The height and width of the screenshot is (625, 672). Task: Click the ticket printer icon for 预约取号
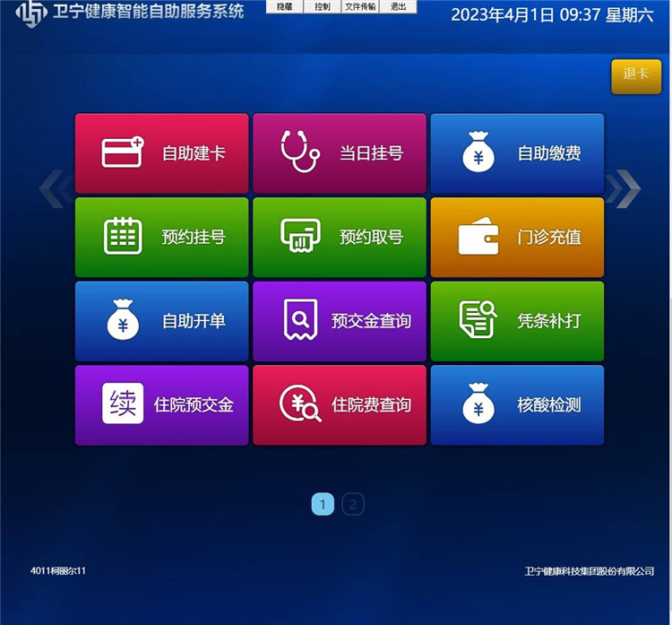click(x=300, y=235)
